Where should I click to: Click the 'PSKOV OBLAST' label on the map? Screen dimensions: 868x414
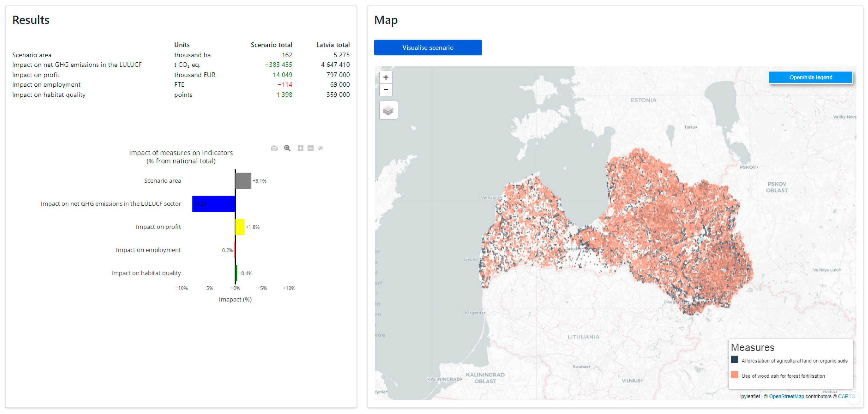coord(777,187)
